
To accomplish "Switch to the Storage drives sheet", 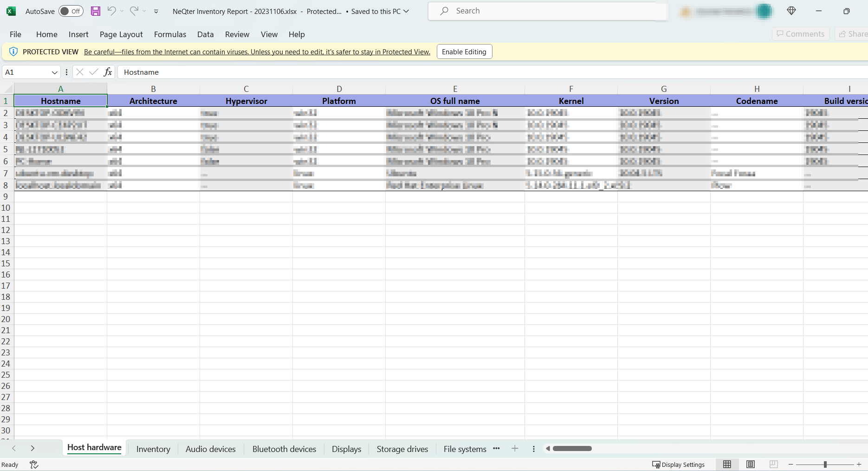I will (x=402, y=449).
